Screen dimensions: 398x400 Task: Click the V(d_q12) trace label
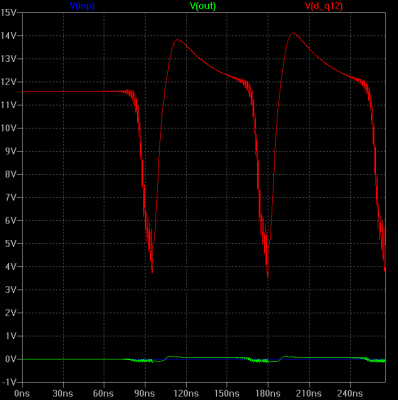(324, 6)
